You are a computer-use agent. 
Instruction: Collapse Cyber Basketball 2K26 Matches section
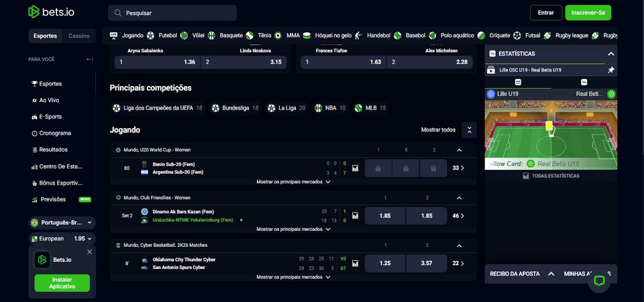click(459, 246)
